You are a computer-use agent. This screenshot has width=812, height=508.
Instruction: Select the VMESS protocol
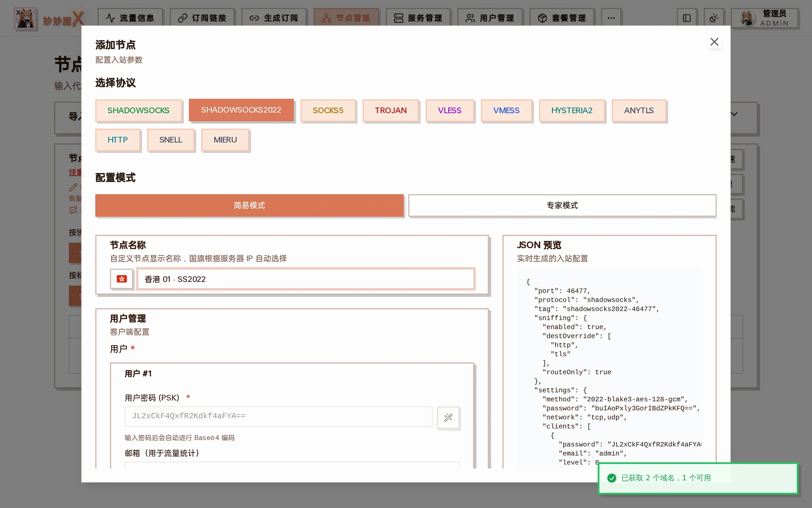click(x=506, y=111)
